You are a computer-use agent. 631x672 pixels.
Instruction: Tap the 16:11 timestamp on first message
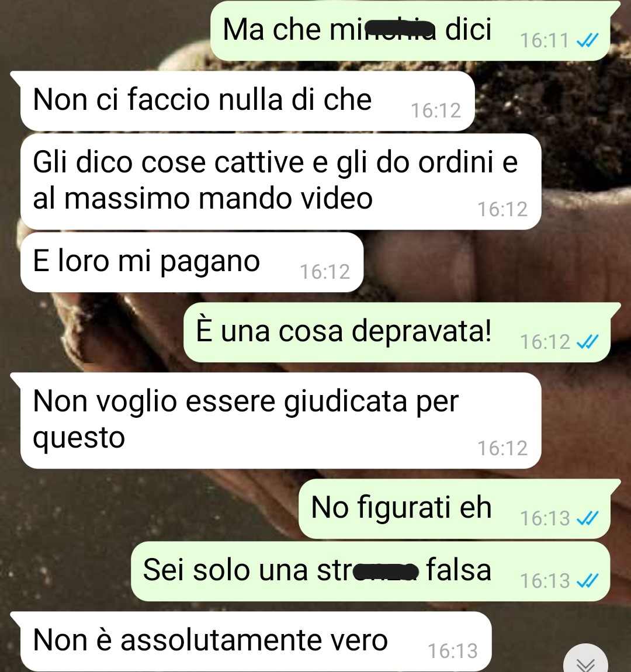tap(544, 41)
